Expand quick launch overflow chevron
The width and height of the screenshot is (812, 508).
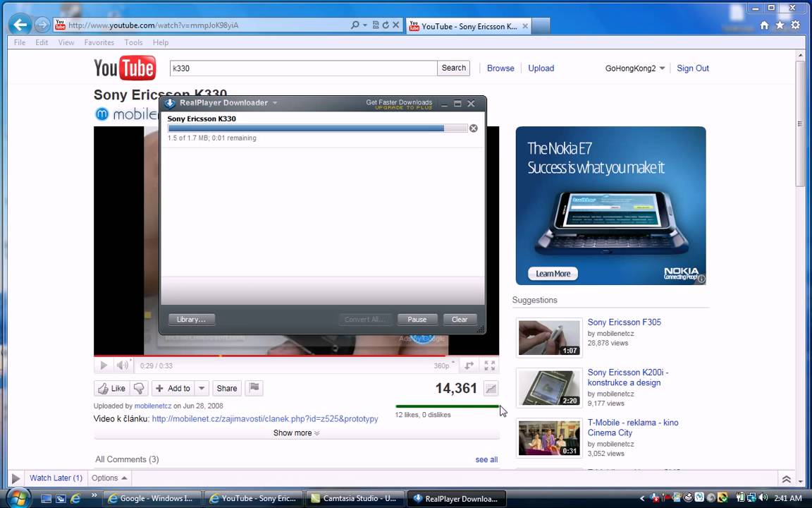pos(94,495)
